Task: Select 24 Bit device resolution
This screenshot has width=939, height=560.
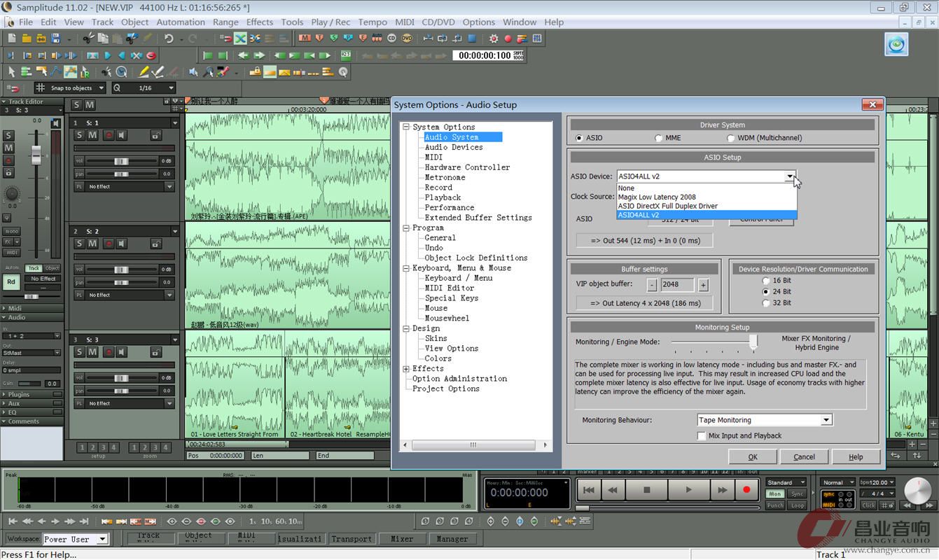Action: tap(766, 292)
